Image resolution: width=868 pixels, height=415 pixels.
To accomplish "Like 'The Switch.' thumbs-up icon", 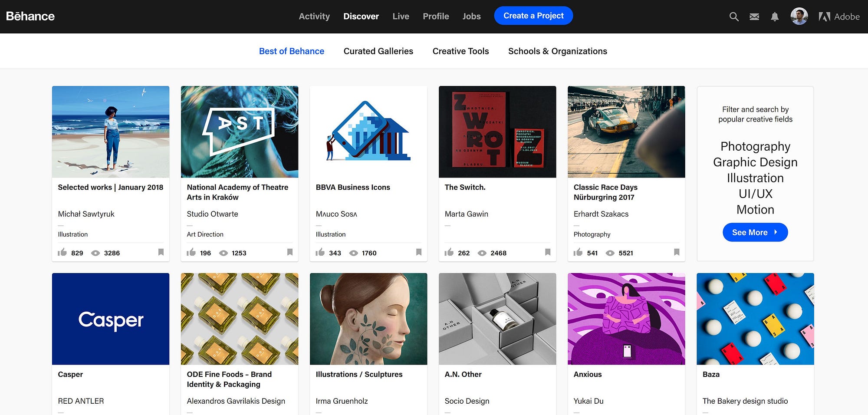I will (449, 252).
